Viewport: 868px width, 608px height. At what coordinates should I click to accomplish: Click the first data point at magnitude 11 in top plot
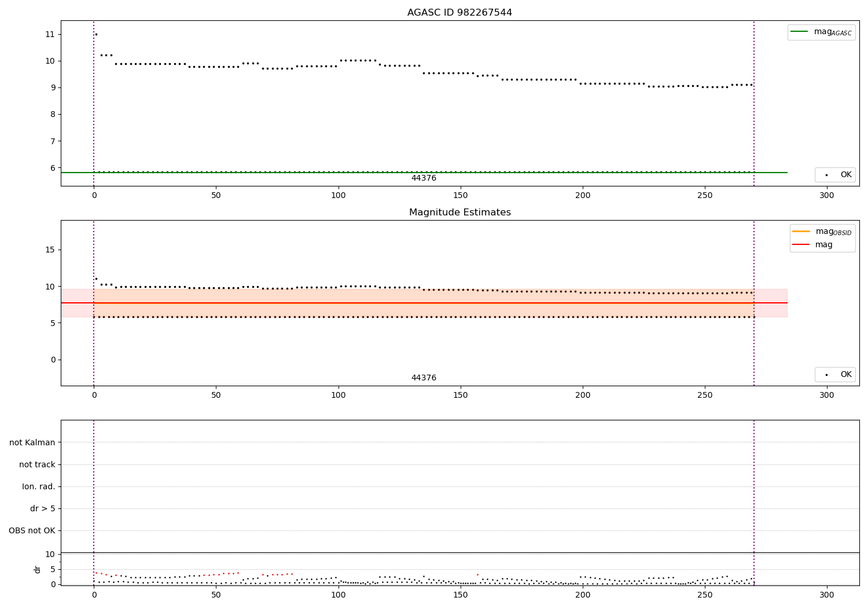(96, 34)
